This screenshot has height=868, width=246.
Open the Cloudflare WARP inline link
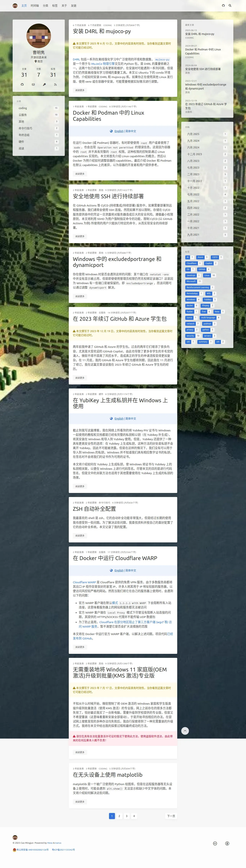84,582
